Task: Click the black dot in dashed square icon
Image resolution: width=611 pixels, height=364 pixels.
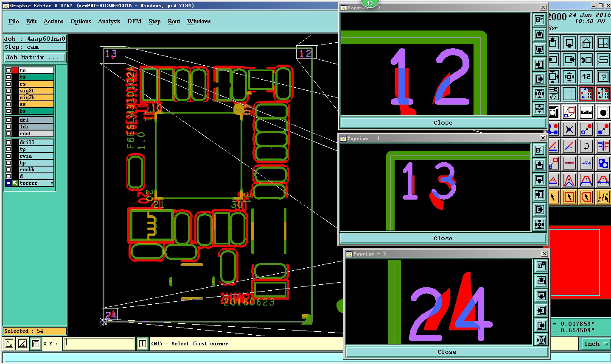Action: 603,112
